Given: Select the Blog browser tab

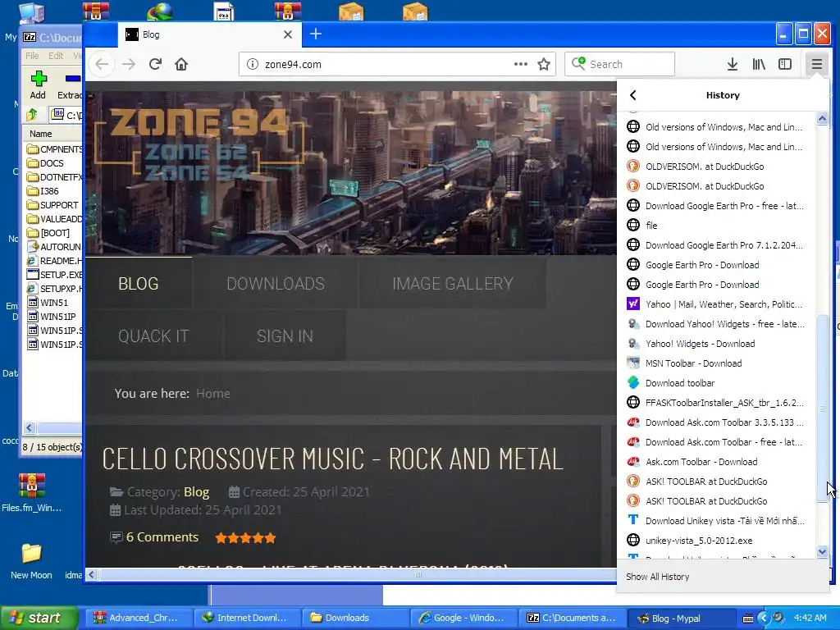Looking at the screenshot, I should pyautogui.click(x=209, y=34).
